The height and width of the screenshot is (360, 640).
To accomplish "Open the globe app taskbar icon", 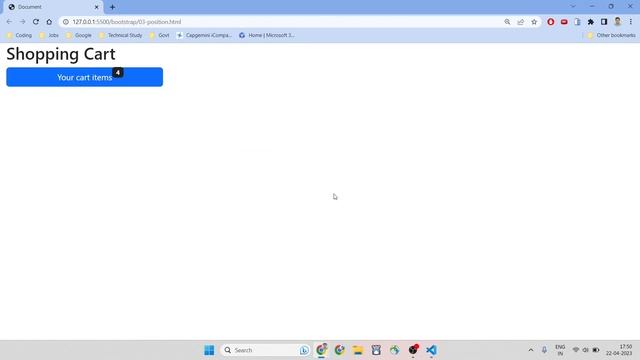I will pyautogui.click(x=395, y=350).
